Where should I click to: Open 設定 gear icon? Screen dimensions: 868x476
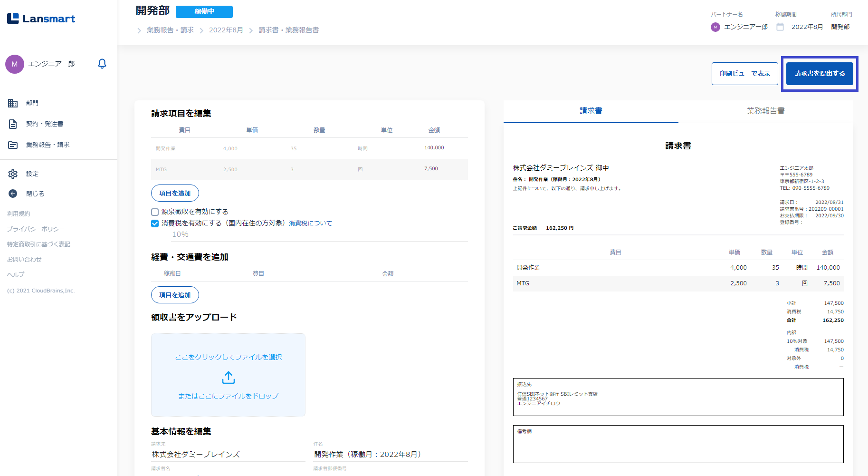point(13,174)
